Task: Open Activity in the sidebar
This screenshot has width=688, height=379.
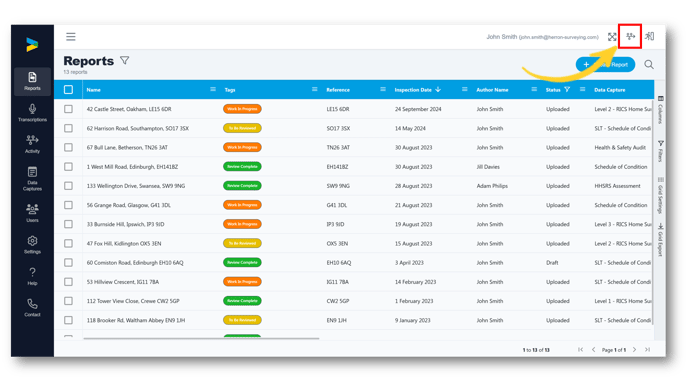Action: click(32, 144)
